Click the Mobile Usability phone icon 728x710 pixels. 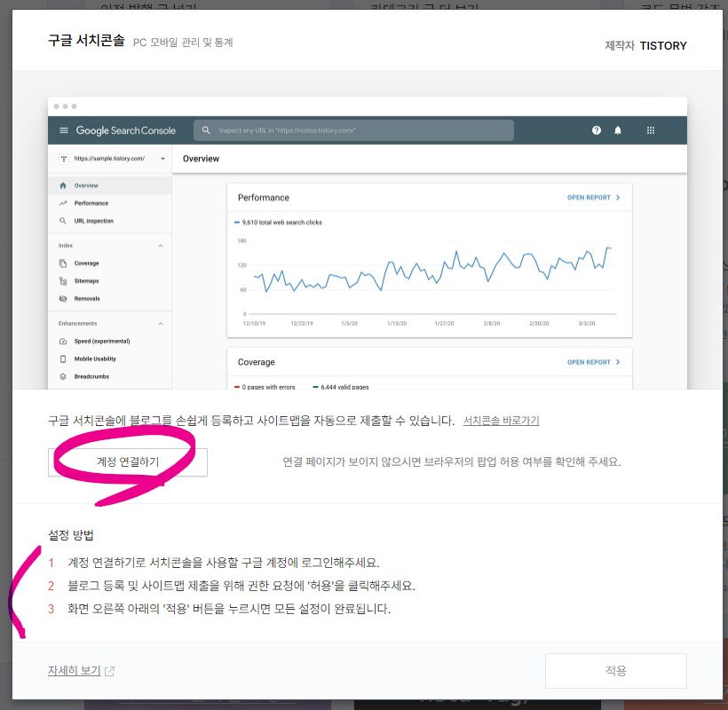pyautogui.click(x=63, y=359)
